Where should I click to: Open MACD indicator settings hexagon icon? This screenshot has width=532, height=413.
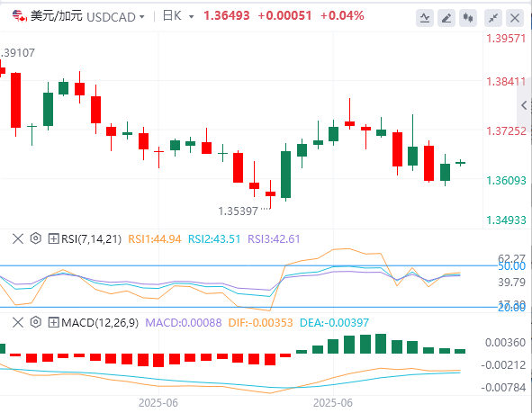click(x=36, y=322)
